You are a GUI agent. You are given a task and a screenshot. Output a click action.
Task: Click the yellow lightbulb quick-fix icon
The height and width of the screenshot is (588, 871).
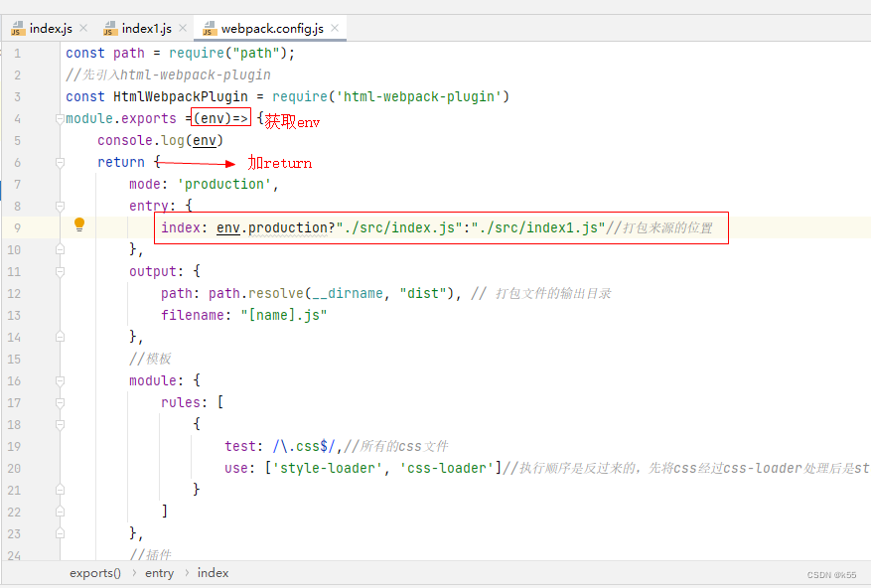tap(80, 225)
